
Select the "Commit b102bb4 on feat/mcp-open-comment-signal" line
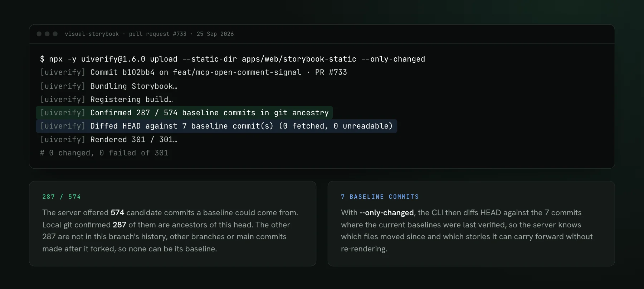pos(194,72)
